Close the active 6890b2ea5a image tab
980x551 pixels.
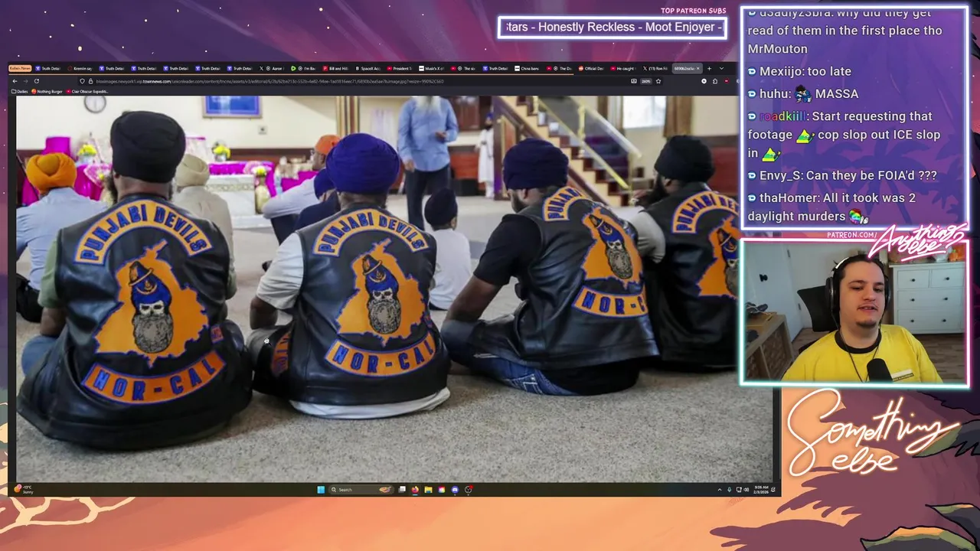pyautogui.click(x=697, y=68)
